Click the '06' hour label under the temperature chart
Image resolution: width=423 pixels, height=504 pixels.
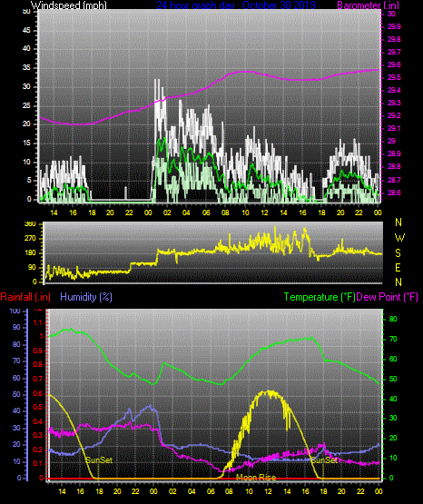coord(211,491)
